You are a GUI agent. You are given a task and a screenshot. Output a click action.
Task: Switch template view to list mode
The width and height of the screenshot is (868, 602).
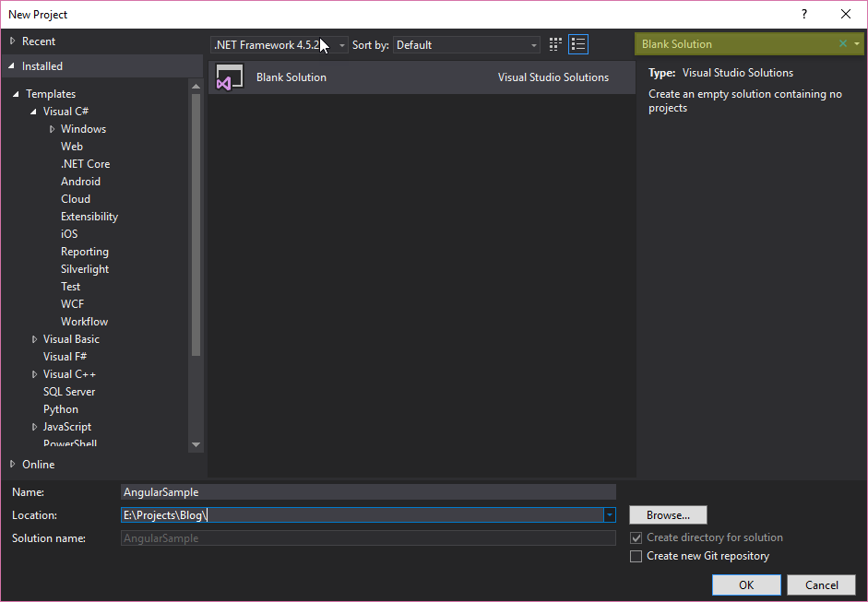pos(578,43)
